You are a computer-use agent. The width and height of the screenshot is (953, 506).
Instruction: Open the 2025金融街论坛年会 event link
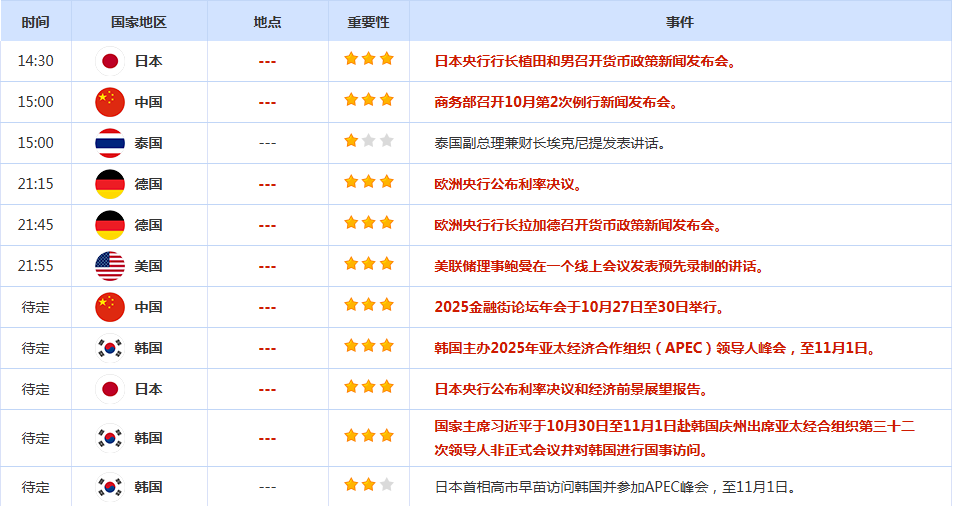(x=580, y=307)
